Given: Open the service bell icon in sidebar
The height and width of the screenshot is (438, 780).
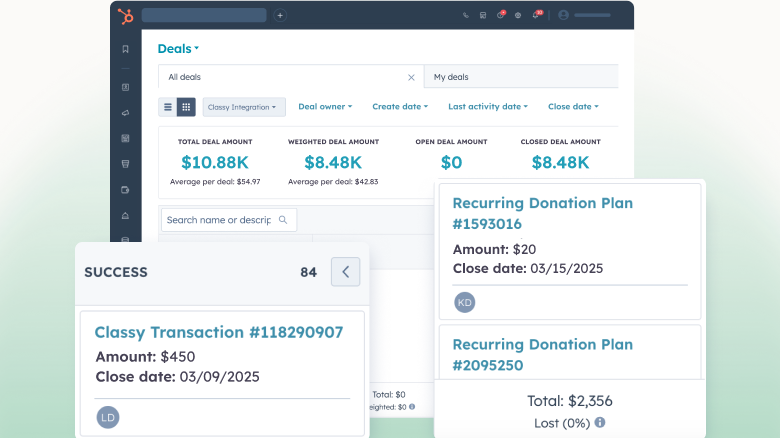Looking at the screenshot, I should 125,216.
